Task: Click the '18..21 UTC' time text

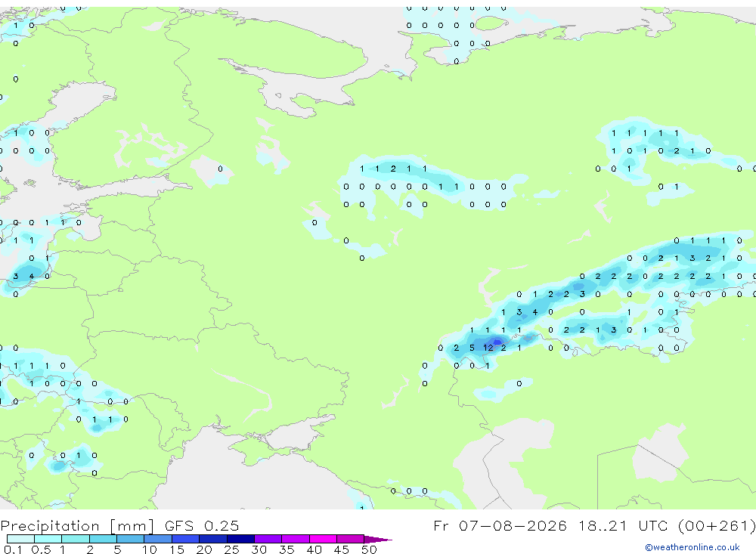Action: [624, 525]
